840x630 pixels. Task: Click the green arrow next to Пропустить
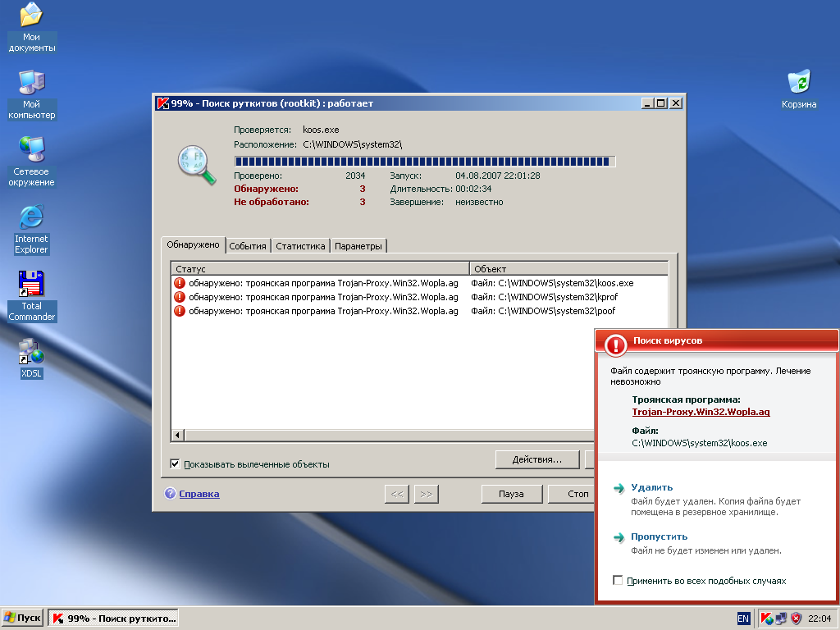pos(619,537)
